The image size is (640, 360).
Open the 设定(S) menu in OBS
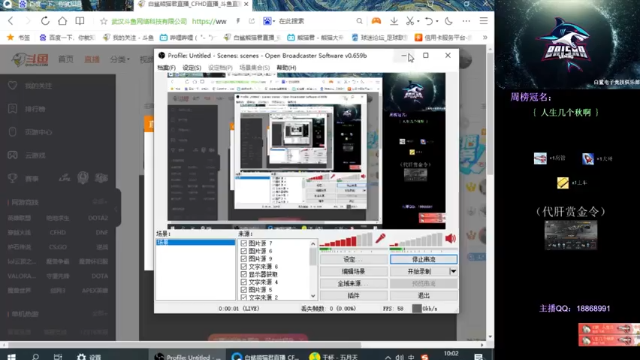[191, 67]
